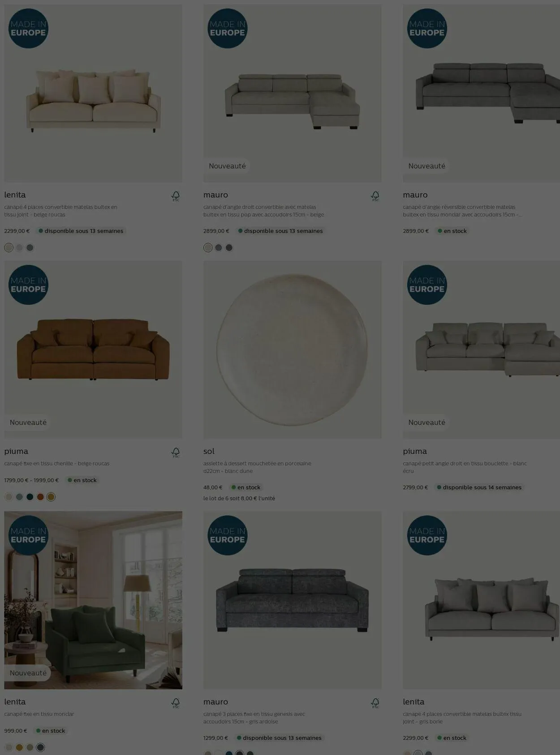Open 'piuma' canapé petit angle droit link
Viewport: 560px width, 755px height.
[415, 451]
